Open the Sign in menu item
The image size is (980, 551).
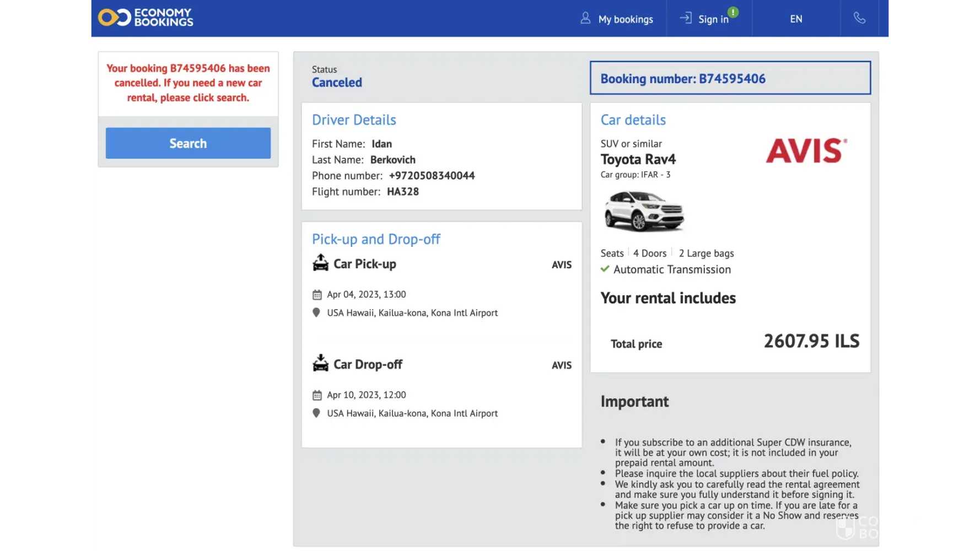(x=713, y=19)
